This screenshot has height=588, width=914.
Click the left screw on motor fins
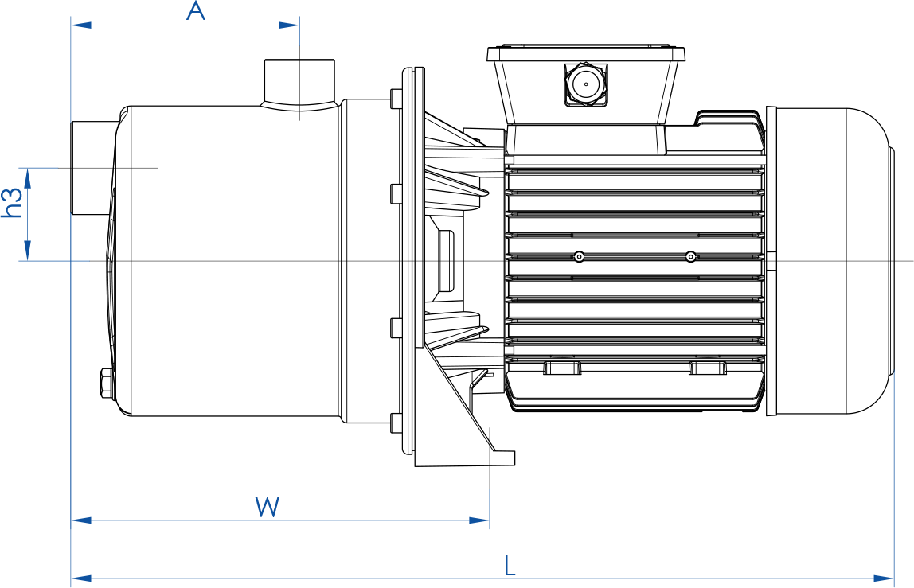click(x=579, y=256)
